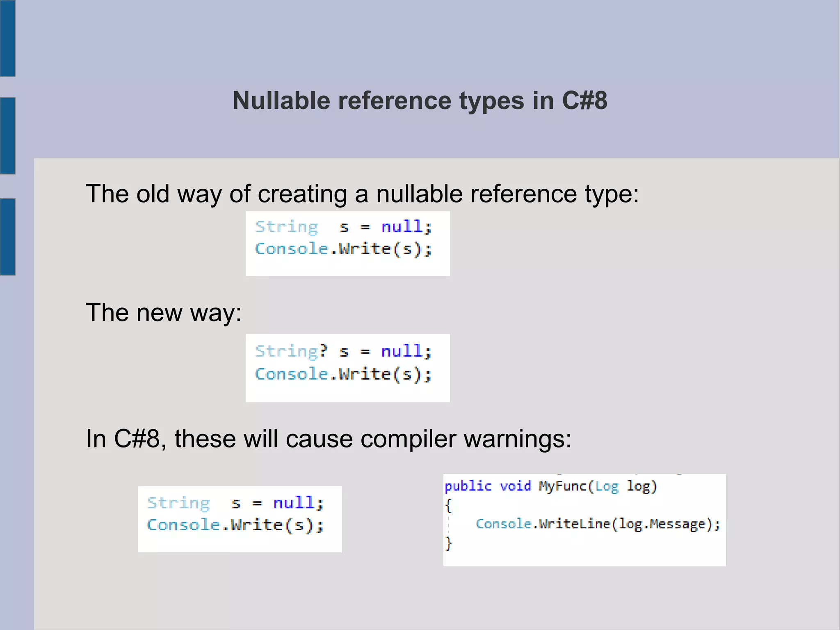Click the slide title 'Nullable reference types in C#8'
The image size is (840, 630).
(420, 101)
